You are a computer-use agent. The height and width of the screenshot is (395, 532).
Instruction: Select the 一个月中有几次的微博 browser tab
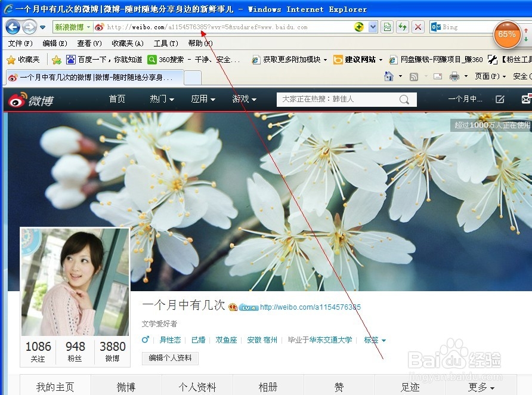point(95,78)
